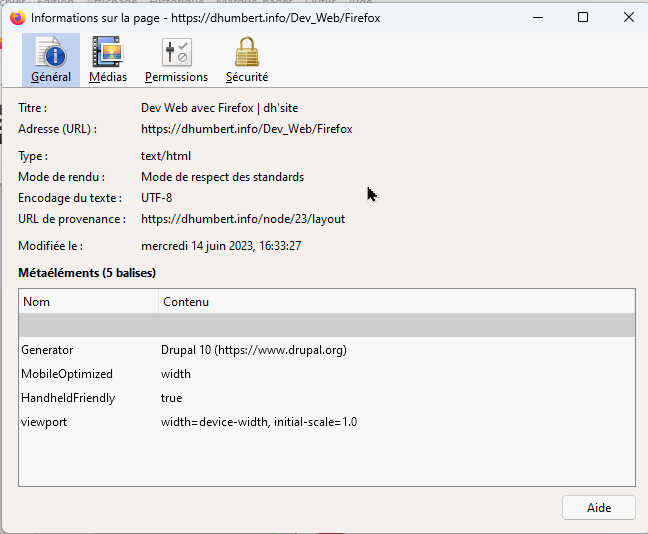Screen dimensions: 648x534
Task: Minimize the page info window
Action: pyautogui.click(x=537, y=18)
